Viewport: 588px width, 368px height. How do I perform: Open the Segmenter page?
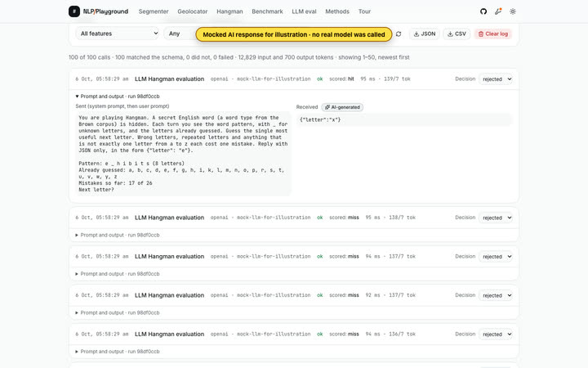coord(154,11)
